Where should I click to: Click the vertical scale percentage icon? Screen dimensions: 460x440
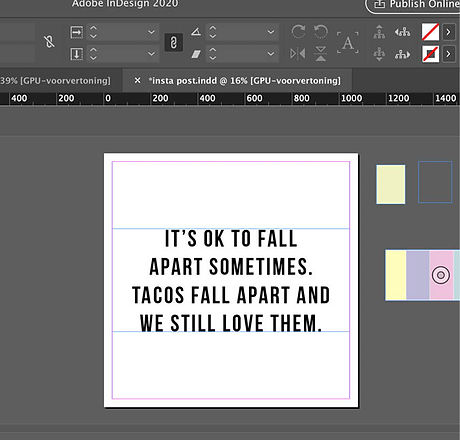(x=76, y=54)
